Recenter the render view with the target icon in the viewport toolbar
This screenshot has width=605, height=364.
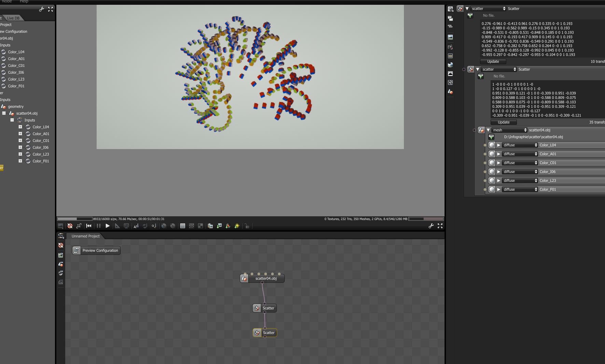70,226
